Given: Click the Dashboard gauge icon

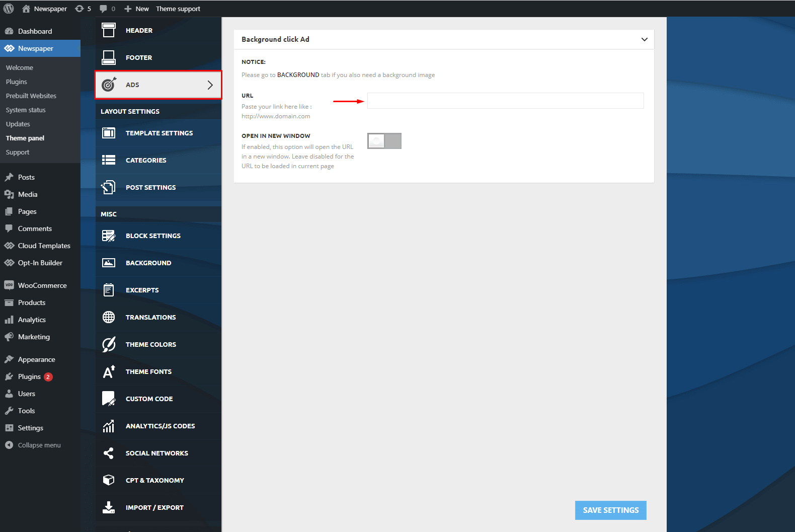Looking at the screenshot, I should (9, 31).
